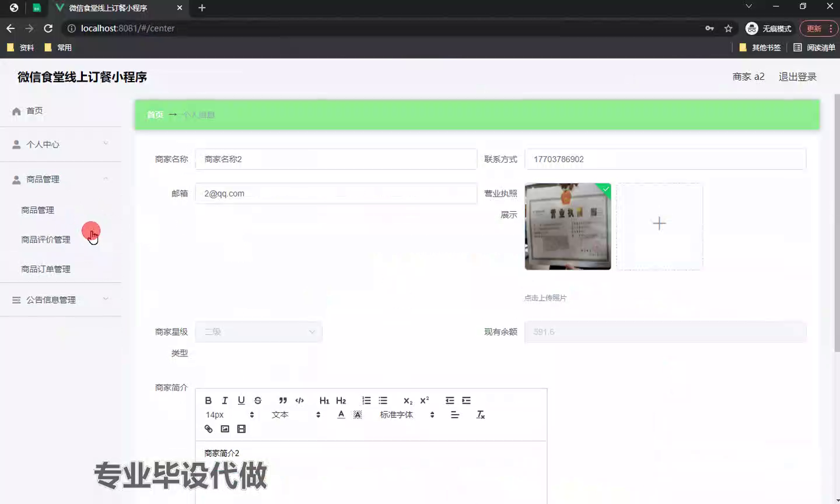Click the 无痕模式 incognito indicator
The width and height of the screenshot is (840, 504).
[769, 29]
